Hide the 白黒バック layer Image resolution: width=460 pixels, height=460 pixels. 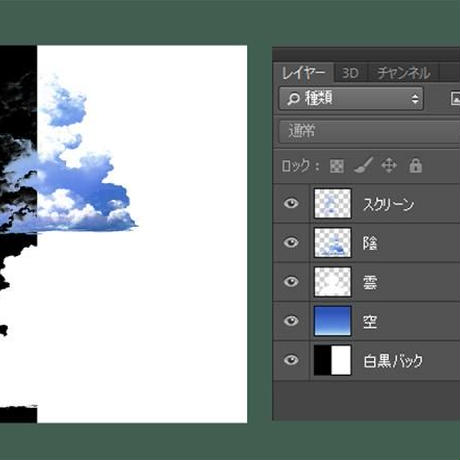pyautogui.click(x=291, y=360)
